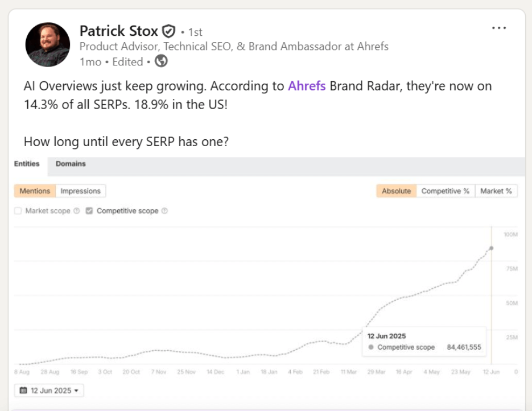This screenshot has width=532, height=411.
Task: Click the 84,461,555 tooltip value
Action: 464,347
